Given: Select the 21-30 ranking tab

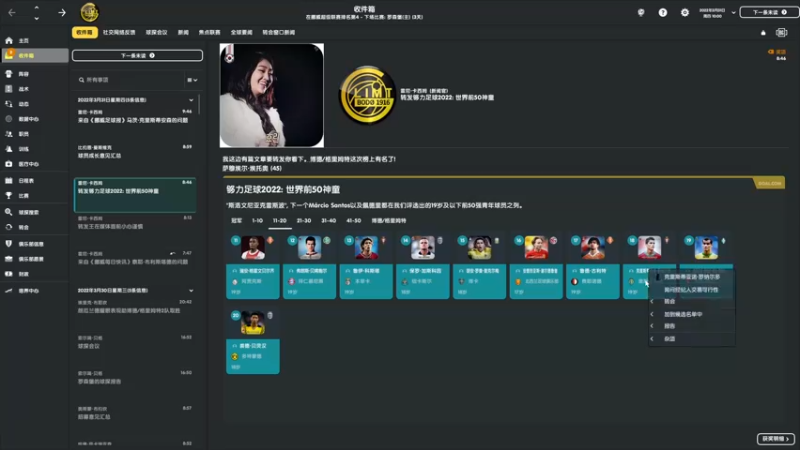Looking at the screenshot, I should tap(304, 220).
